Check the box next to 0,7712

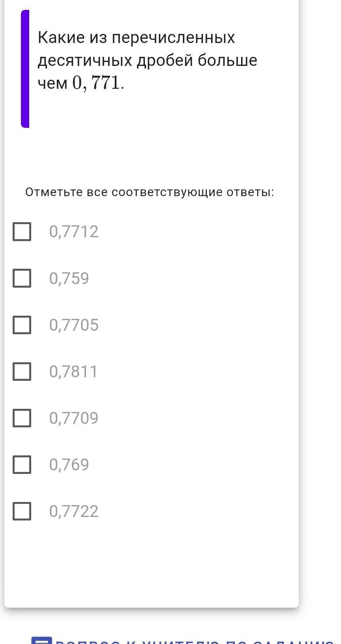pyautogui.click(x=22, y=232)
